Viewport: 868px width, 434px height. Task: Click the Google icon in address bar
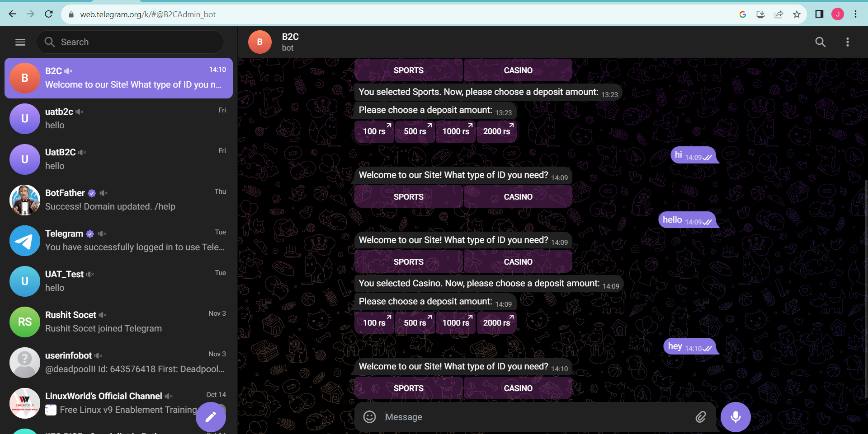pos(742,14)
